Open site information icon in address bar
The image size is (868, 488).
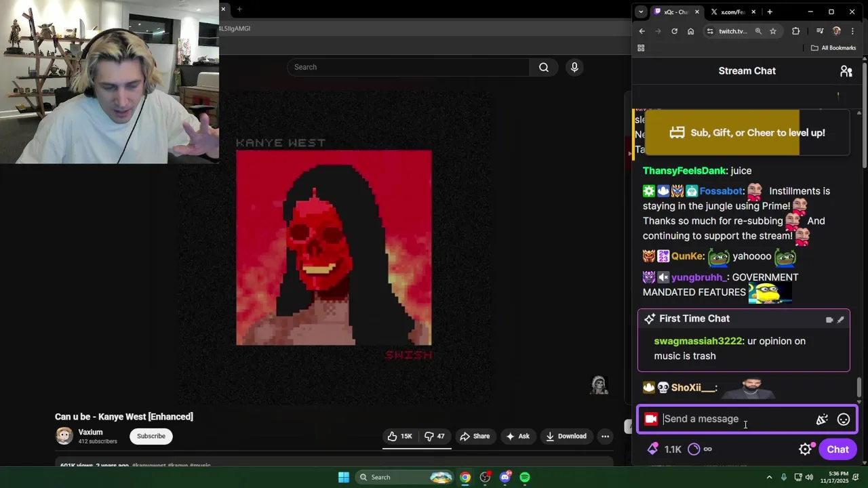coord(710,31)
